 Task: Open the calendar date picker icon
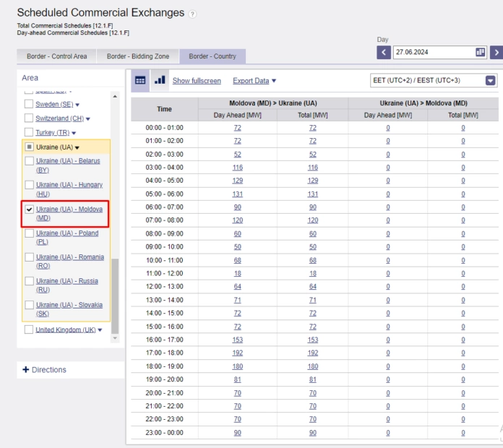click(480, 52)
